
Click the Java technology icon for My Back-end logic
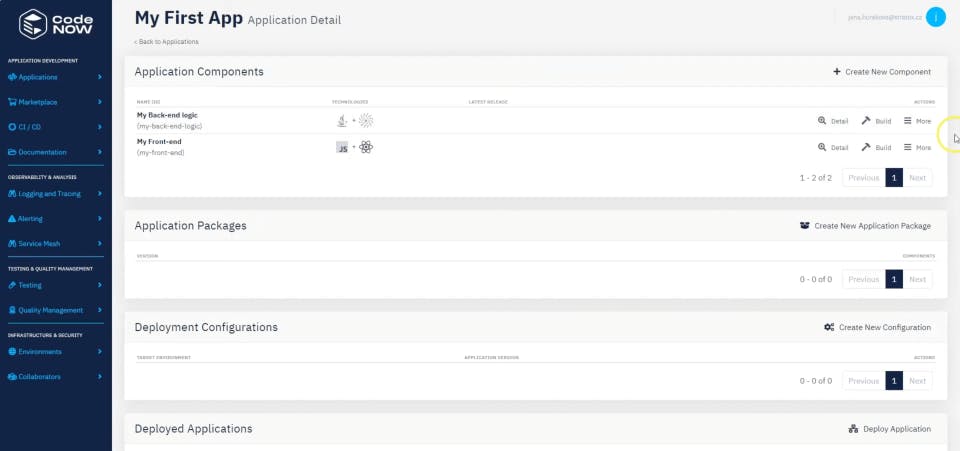(x=343, y=121)
